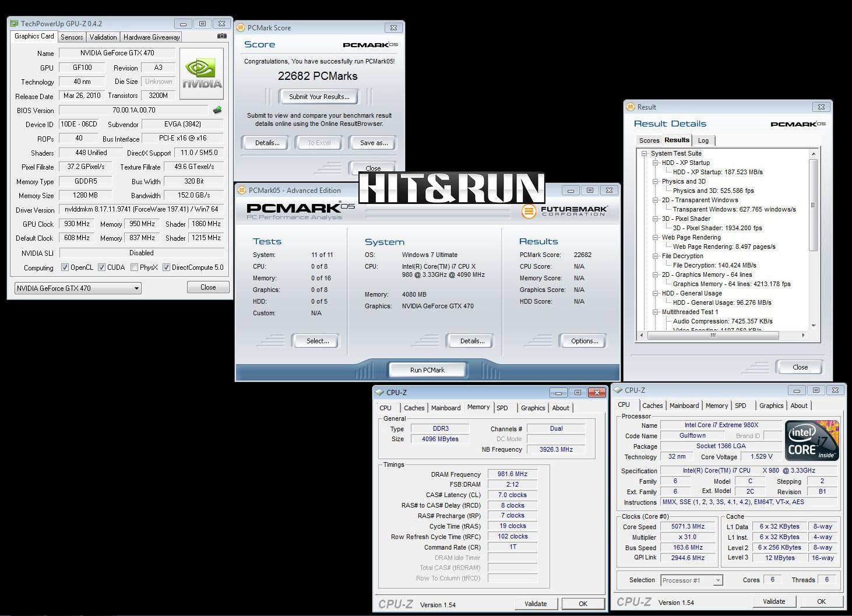Toggle the CUDA checkbox
852x616 pixels.
point(102,267)
